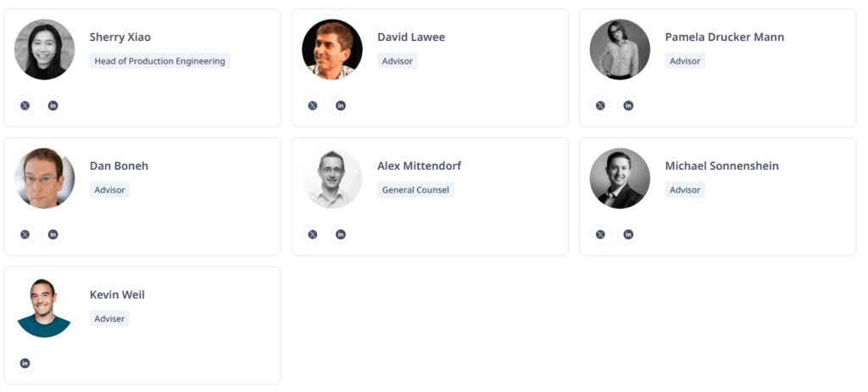Click the Pamela Drucker Mann name
Viewport: 868px width, 392px height.
(724, 37)
